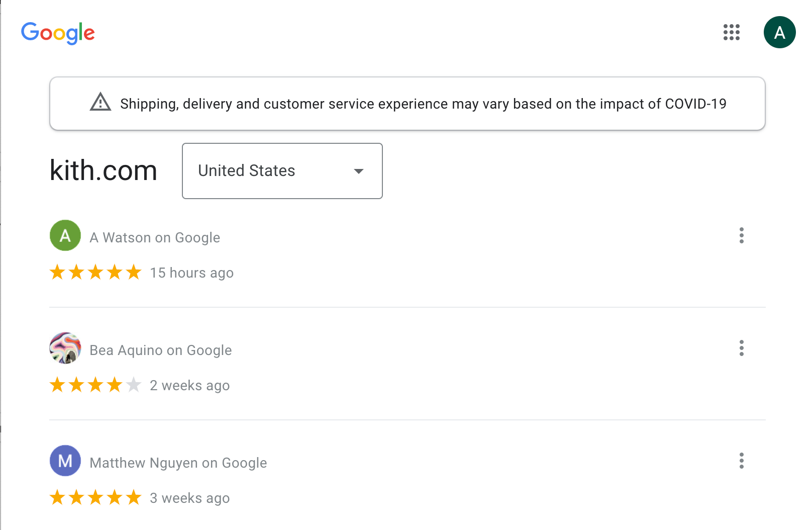
Task: Open Bea Aquino on Google reviewer name
Action: coord(161,350)
